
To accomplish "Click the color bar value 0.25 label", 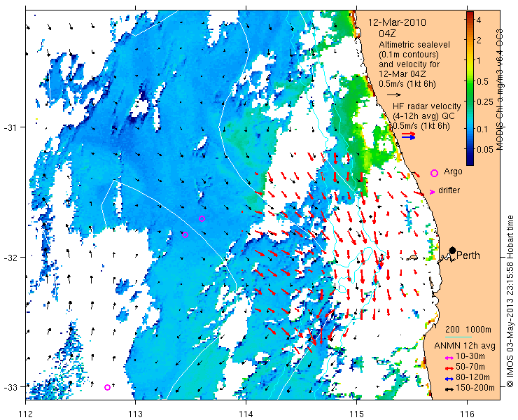I will coord(485,102).
